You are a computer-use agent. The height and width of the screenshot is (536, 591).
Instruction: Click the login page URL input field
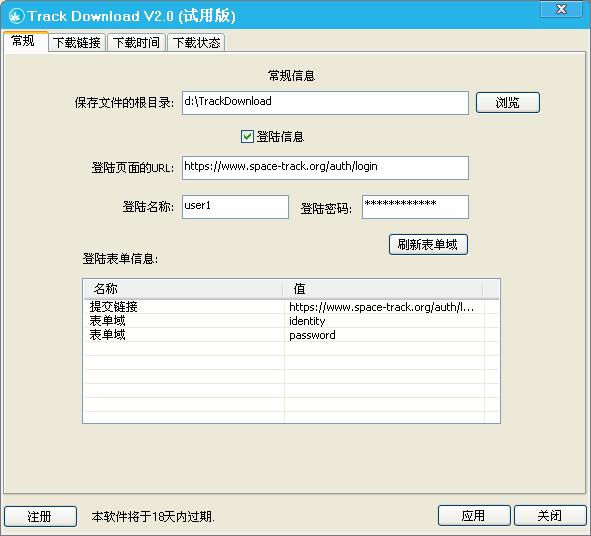click(x=325, y=168)
